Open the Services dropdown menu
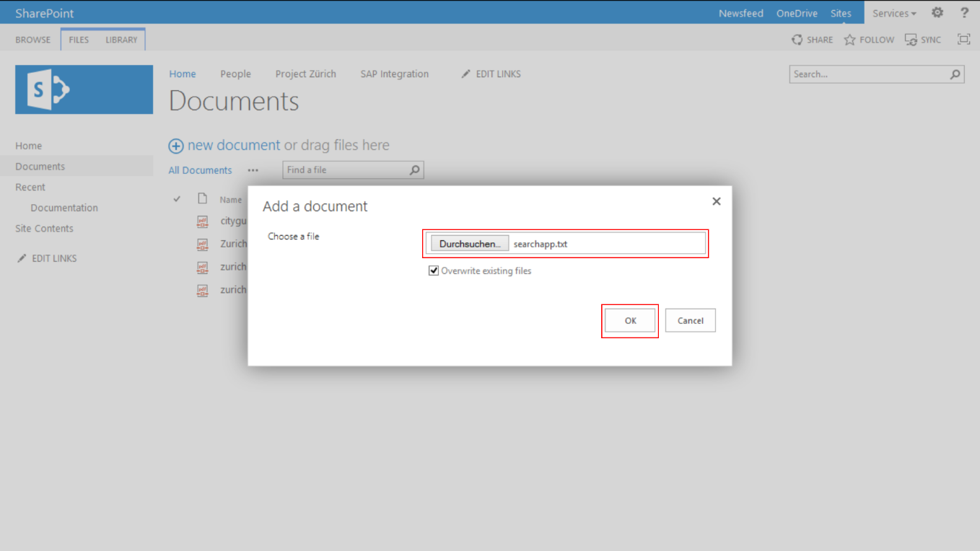Screen dimensions: 980x551 894,12
